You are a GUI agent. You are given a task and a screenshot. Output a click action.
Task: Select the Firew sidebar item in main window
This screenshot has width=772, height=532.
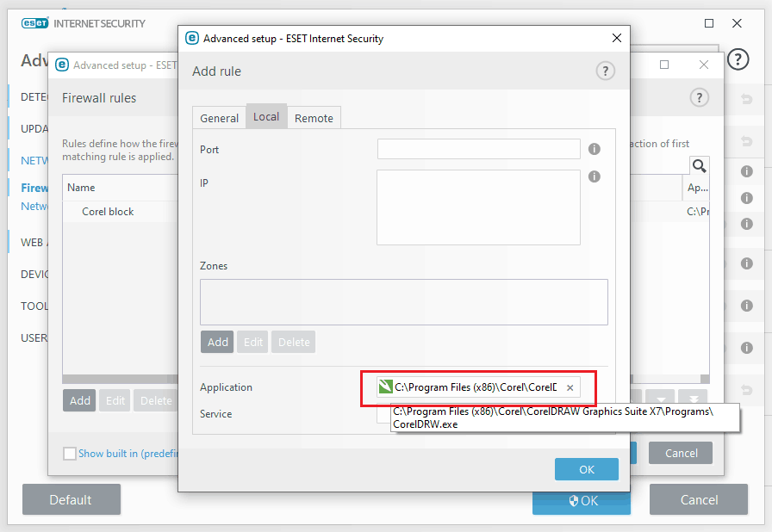[x=34, y=188]
